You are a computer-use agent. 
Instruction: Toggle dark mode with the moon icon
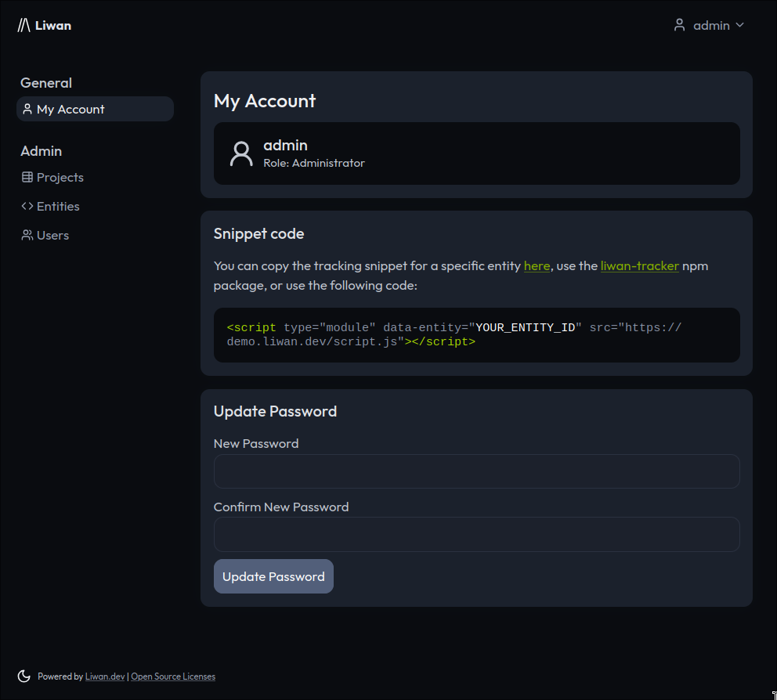(x=23, y=677)
